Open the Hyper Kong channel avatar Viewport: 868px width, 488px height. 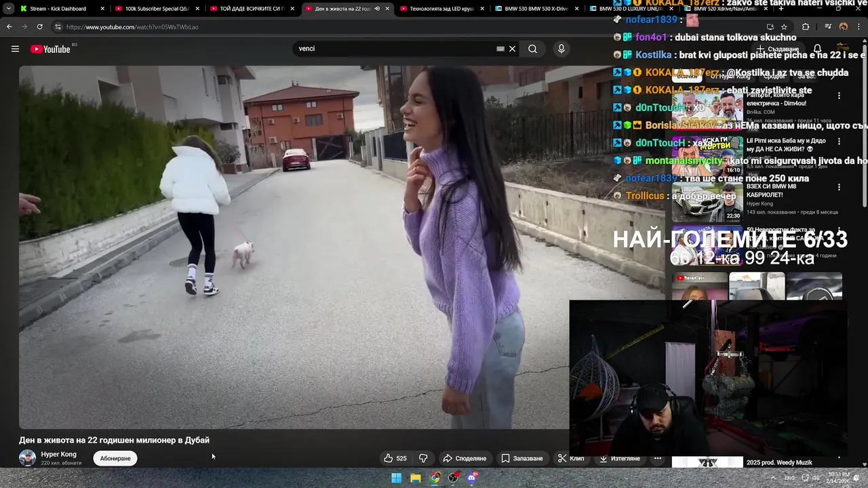(27, 458)
